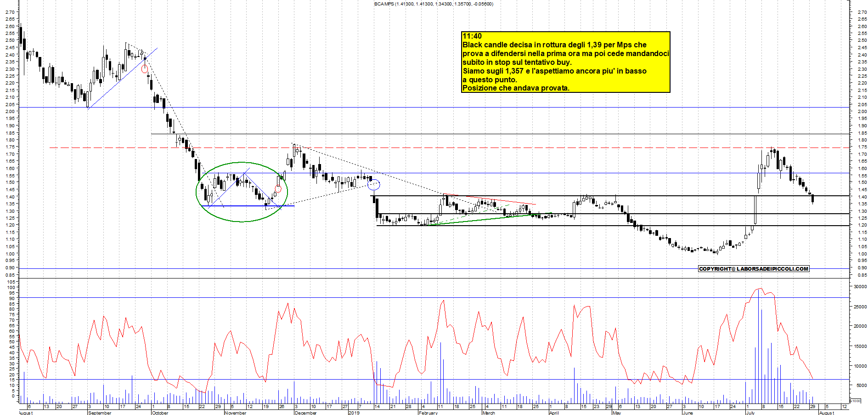
Task: Click the May month label on time axis
Action: pos(617,413)
